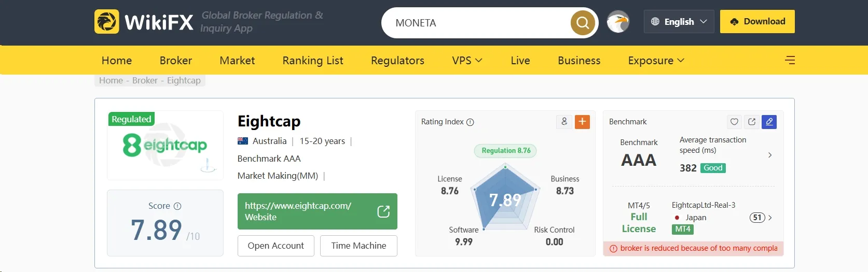Click the Time Machine button
This screenshot has width=868, height=272.
point(359,246)
